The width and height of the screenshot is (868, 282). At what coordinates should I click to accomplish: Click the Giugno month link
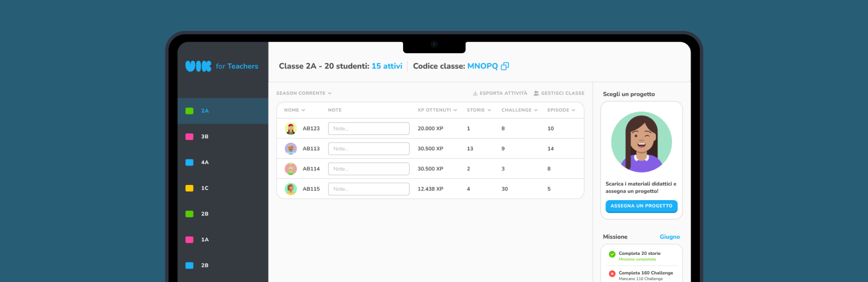(x=669, y=237)
